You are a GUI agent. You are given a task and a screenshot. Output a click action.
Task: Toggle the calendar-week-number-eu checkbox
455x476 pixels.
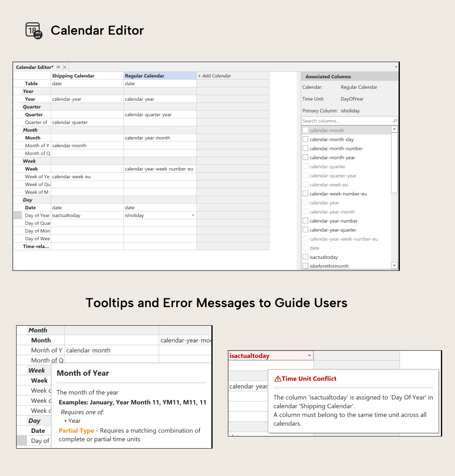click(305, 193)
